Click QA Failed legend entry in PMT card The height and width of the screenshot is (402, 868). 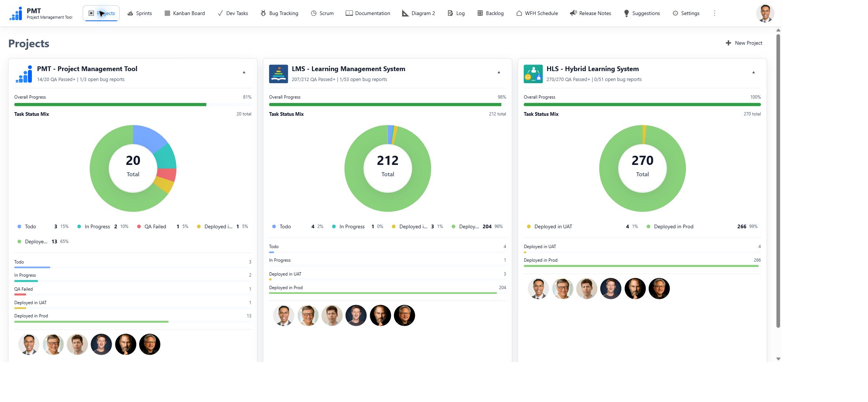163,226
